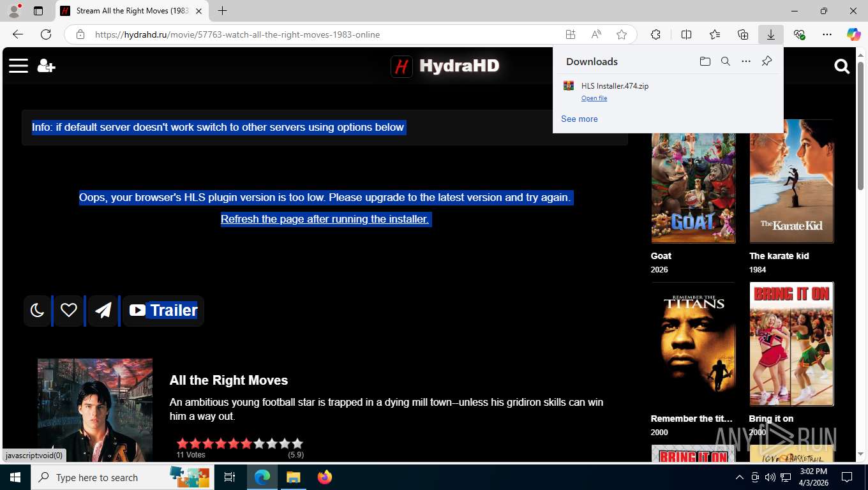Open the Goat movie poster
Image resolution: width=868 pixels, height=490 pixels.
coord(693,181)
